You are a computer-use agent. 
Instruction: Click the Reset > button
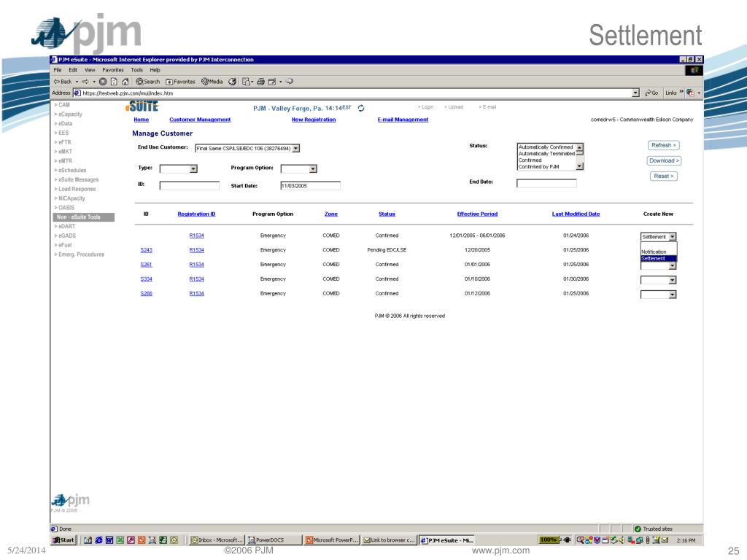tap(664, 176)
